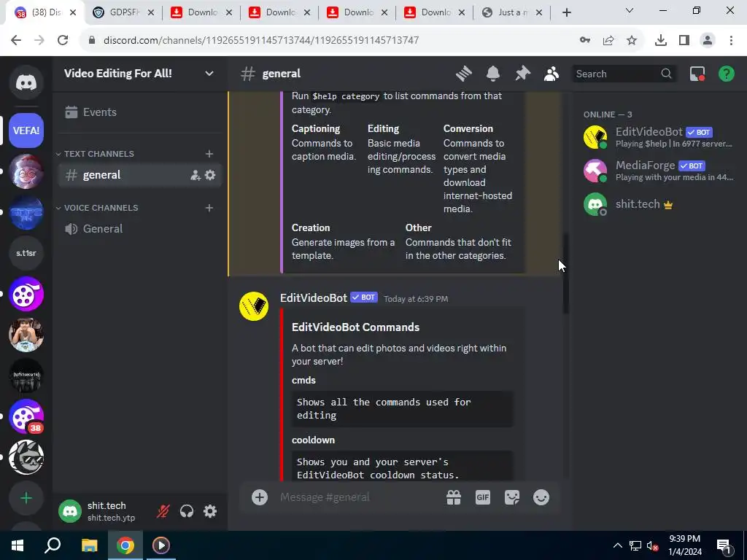Edit general channel settings gear

tap(210, 175)
